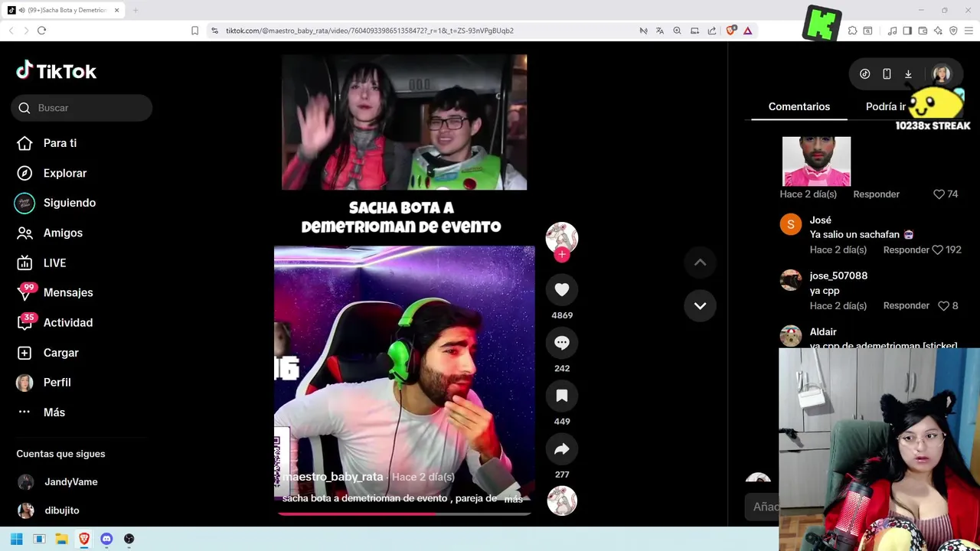Open Brave Shields lion icon
The image size is (980, 551).
[730, 31]
